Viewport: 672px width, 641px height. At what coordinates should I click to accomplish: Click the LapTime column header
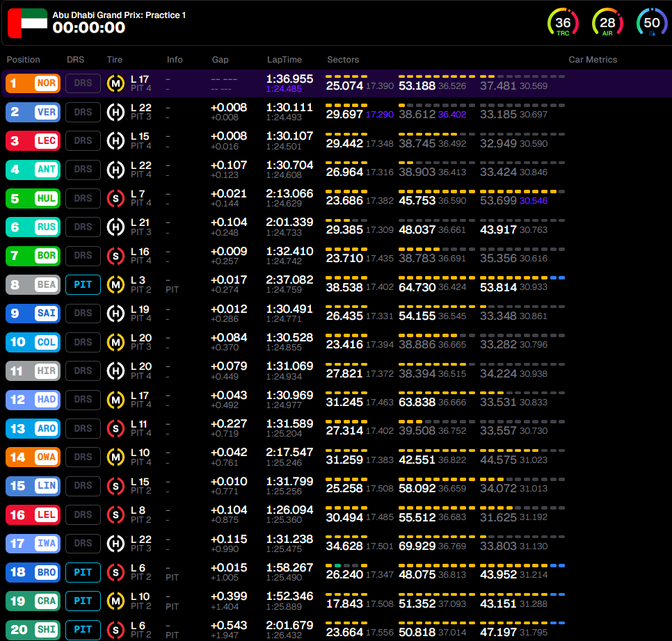284,60
